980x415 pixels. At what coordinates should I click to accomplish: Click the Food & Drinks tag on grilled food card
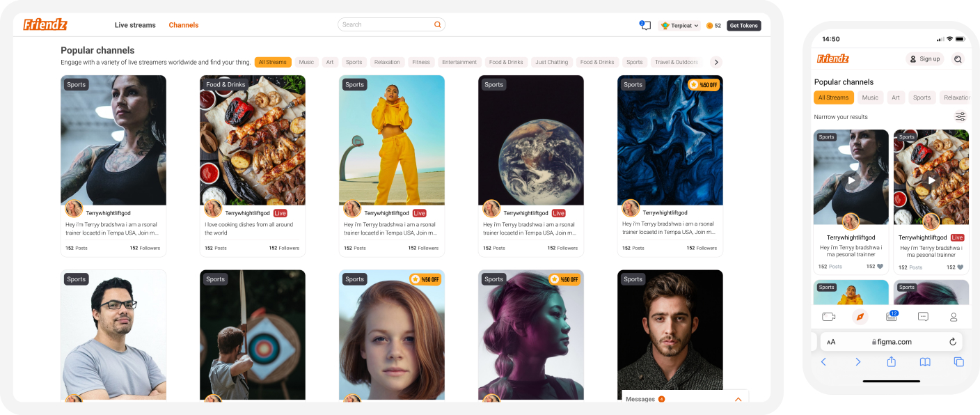pyautogui.click(x=226, y=84)
